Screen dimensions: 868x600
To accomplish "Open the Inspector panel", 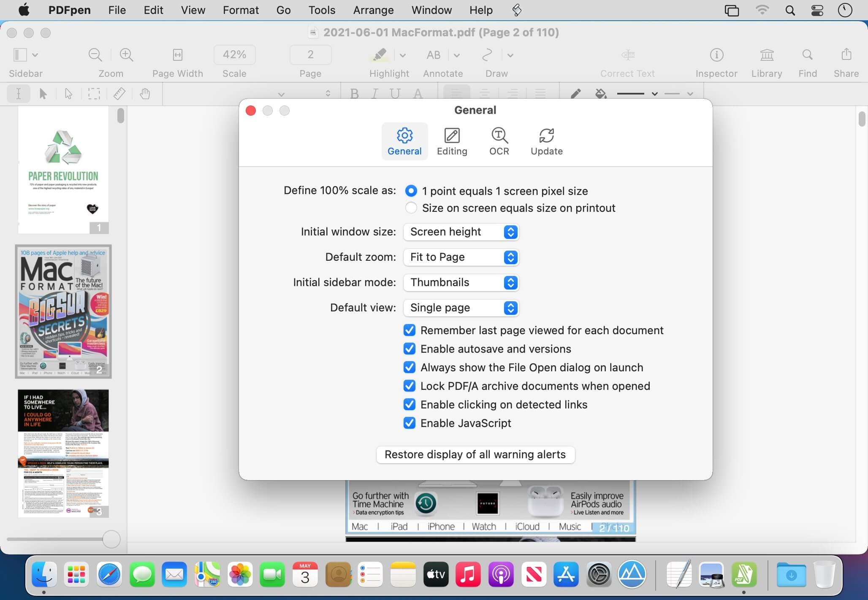I will click(x=716, y=55).
